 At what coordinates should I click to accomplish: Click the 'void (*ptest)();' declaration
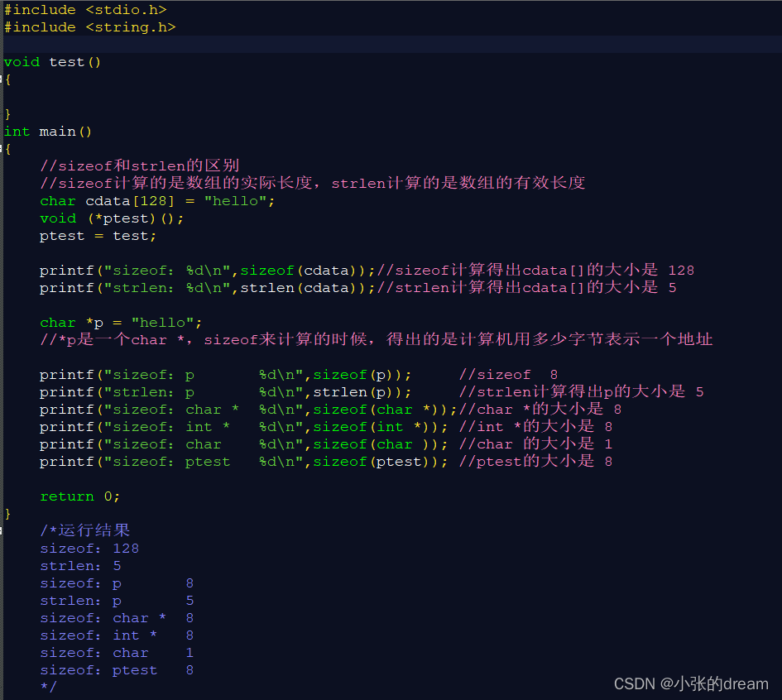click(112, 218)
